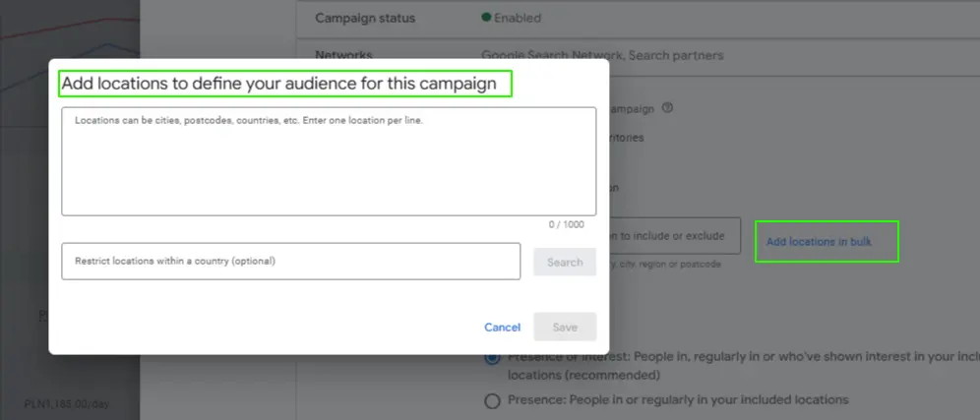The height and width of the screenshot is (420, 980).
Task: Select the Presence or interest radio option
Action: coord(492,358)
